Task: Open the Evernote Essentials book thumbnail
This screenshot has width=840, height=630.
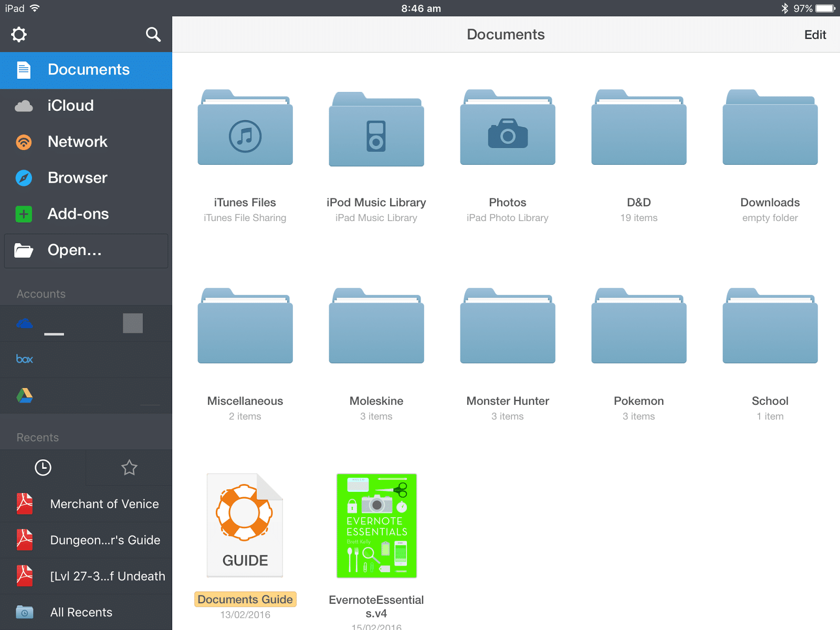Action: (x=376, y=526)
